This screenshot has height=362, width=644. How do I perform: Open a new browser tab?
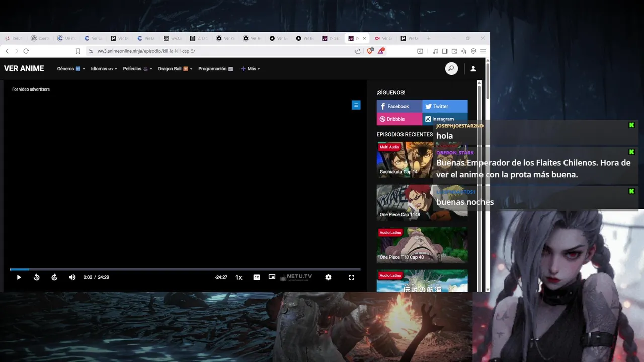429,38
